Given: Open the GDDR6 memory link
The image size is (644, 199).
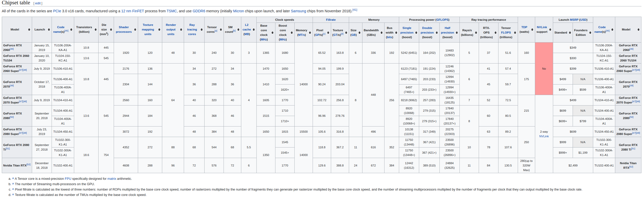Looking at the screenshot, I should tap(199, 11).
